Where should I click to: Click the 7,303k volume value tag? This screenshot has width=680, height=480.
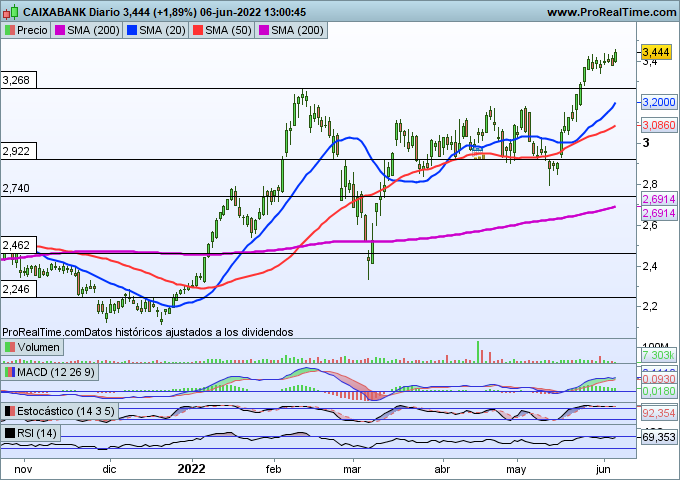[659, 355]
